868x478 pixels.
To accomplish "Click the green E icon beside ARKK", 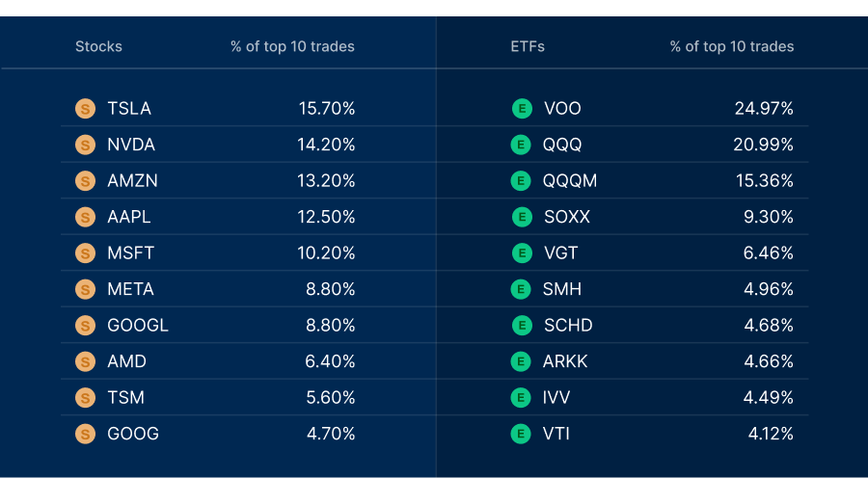I will point(521,361).
